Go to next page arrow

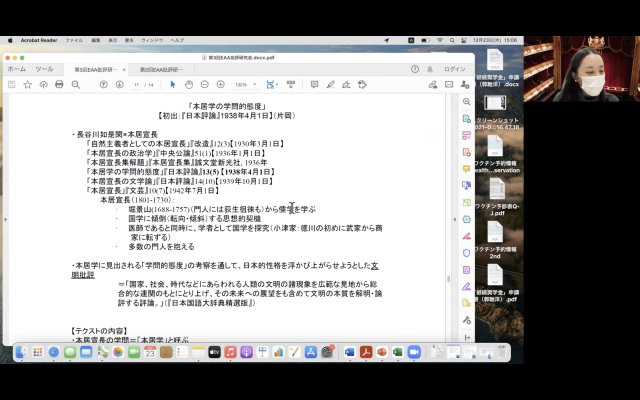click(x=120, y=84)
